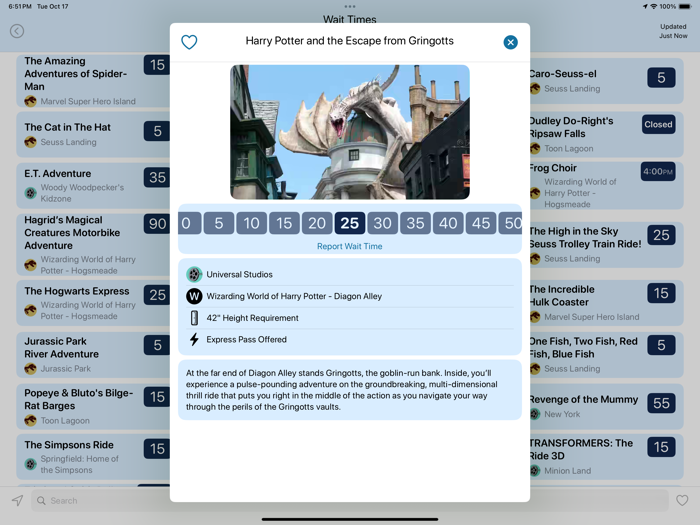Open The Simpsons Ride card
This screenshot has width=700, height=525.
pyautogui.click(x=93, y=457)
